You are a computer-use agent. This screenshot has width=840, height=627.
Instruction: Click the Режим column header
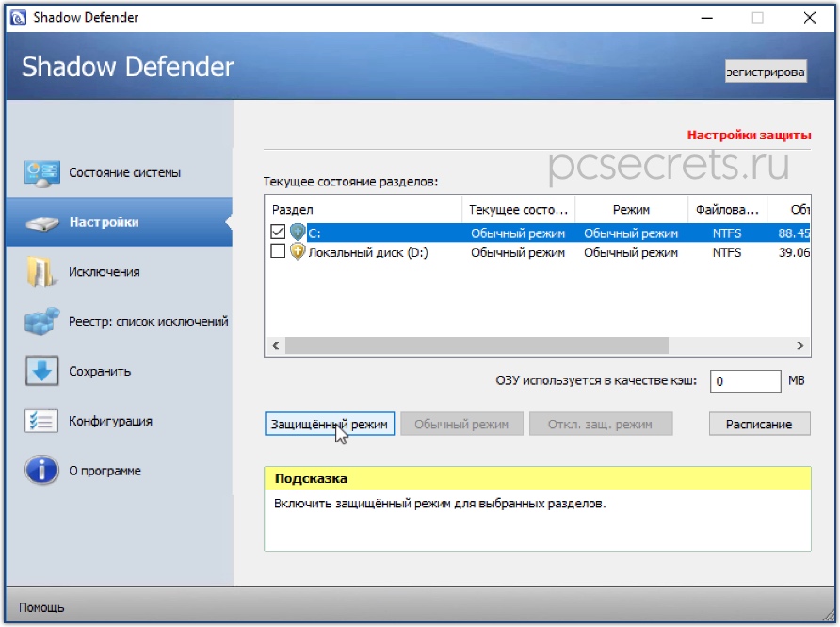pyautogui.click(x=631, y=209)
